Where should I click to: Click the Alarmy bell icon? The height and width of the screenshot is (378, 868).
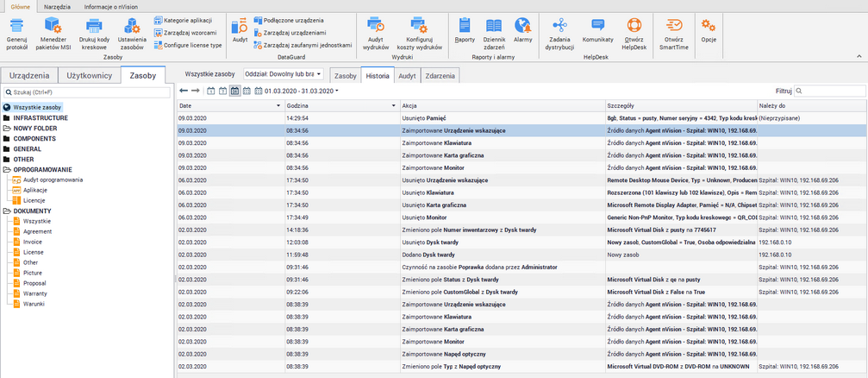pyautogui.click(x=523, y=26)
